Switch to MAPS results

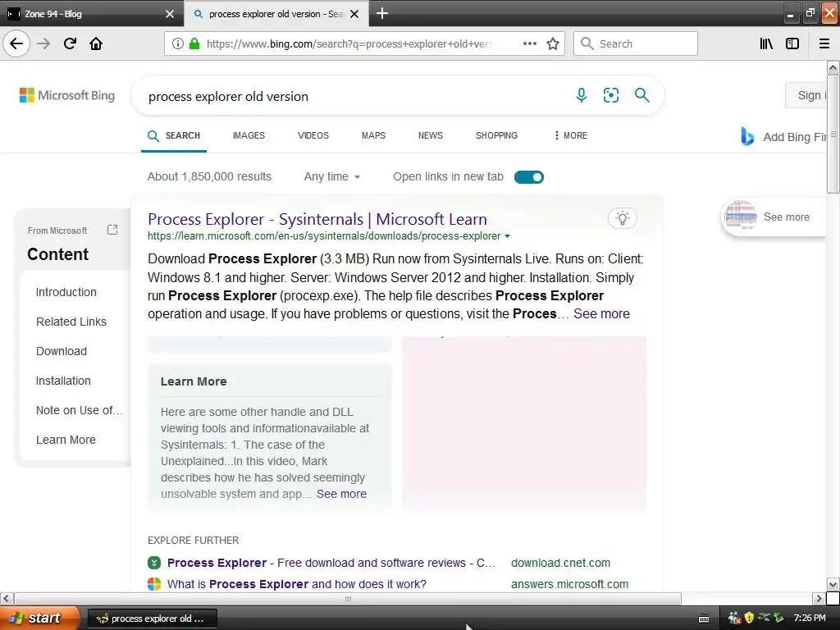(373, 135)
